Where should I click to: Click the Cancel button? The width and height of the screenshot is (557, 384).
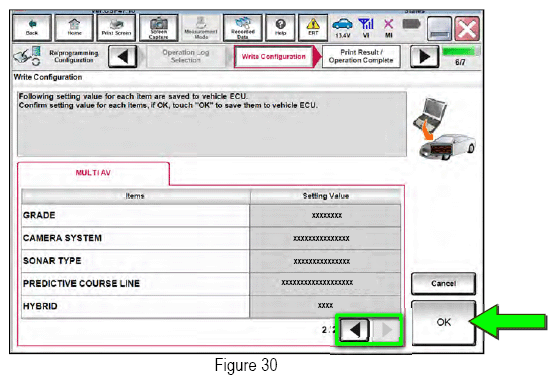(443, 283)
